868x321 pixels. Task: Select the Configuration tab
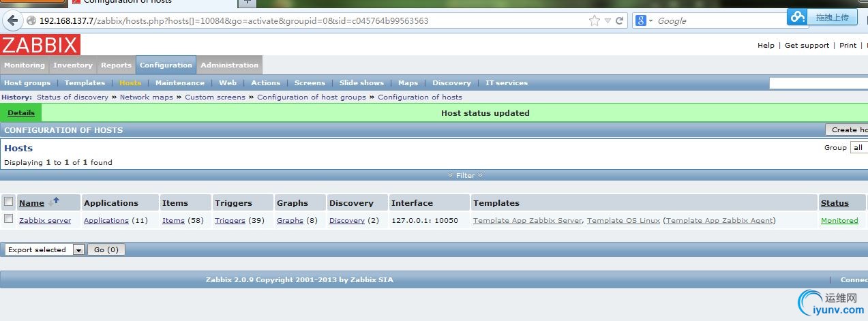166,65
